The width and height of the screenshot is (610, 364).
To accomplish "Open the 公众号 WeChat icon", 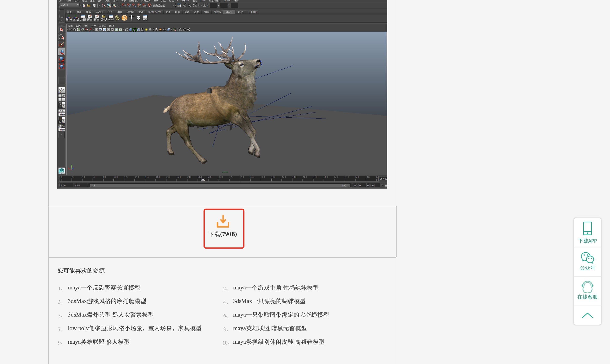I will tap(587, 258).
